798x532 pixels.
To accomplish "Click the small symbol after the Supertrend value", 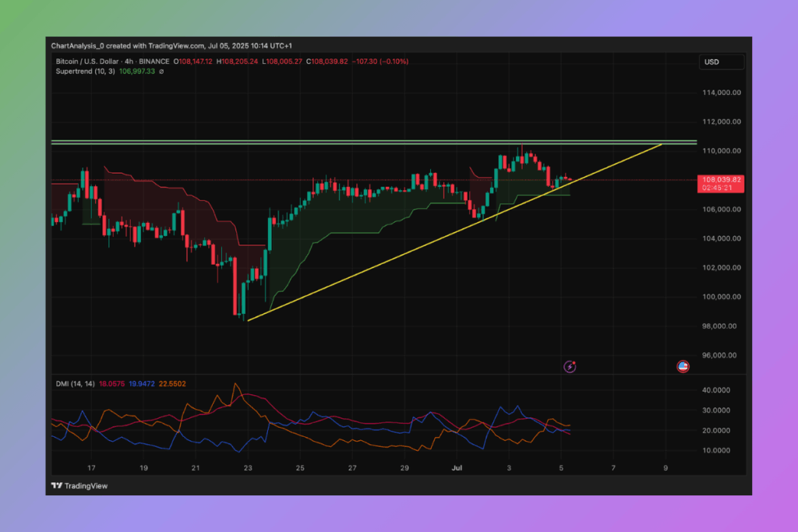I will click(161, 72).
